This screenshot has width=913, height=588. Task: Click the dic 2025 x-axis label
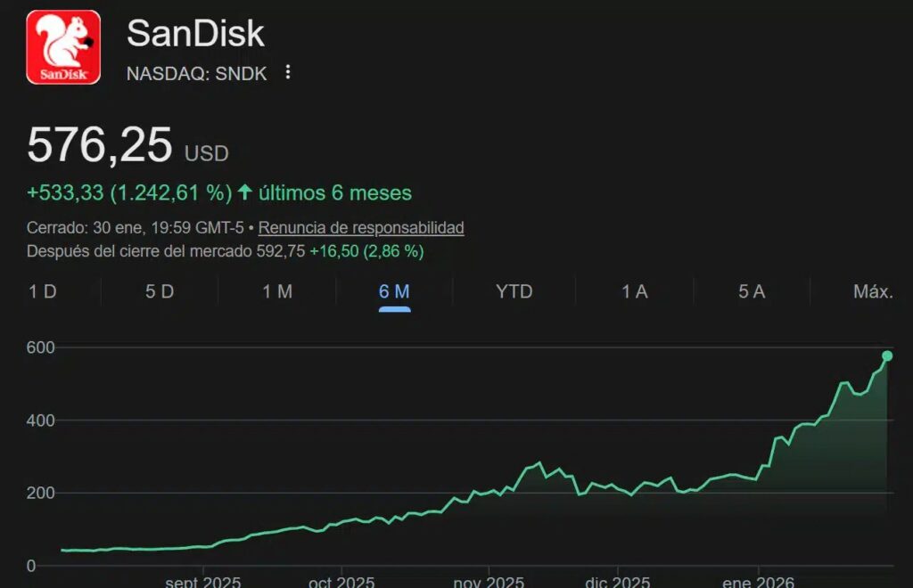coord(617,582)
